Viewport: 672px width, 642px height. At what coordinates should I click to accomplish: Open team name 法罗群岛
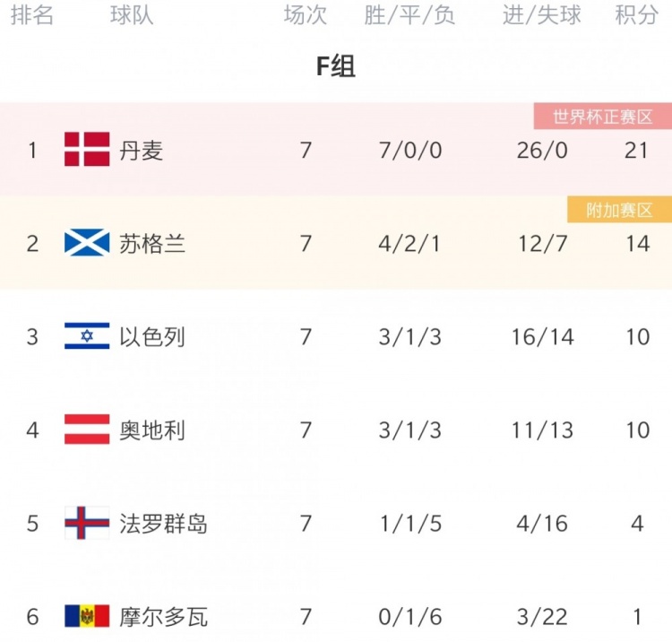[x=163, y=524]
